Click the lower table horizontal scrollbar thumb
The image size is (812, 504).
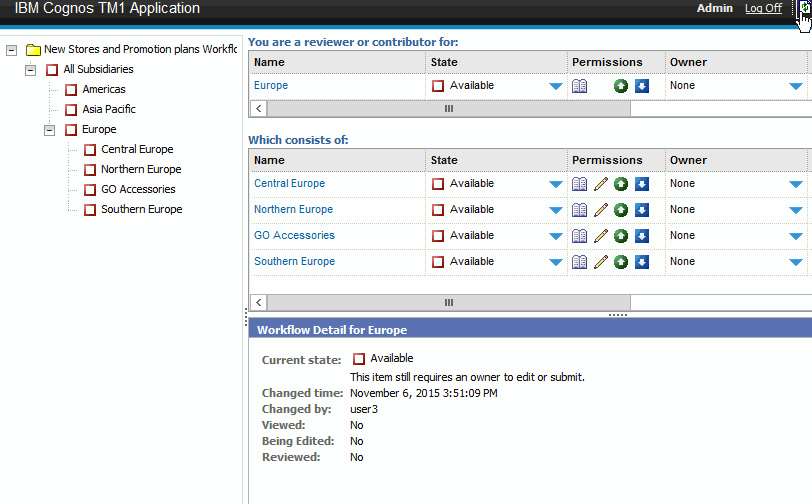[x=448, y=302]
